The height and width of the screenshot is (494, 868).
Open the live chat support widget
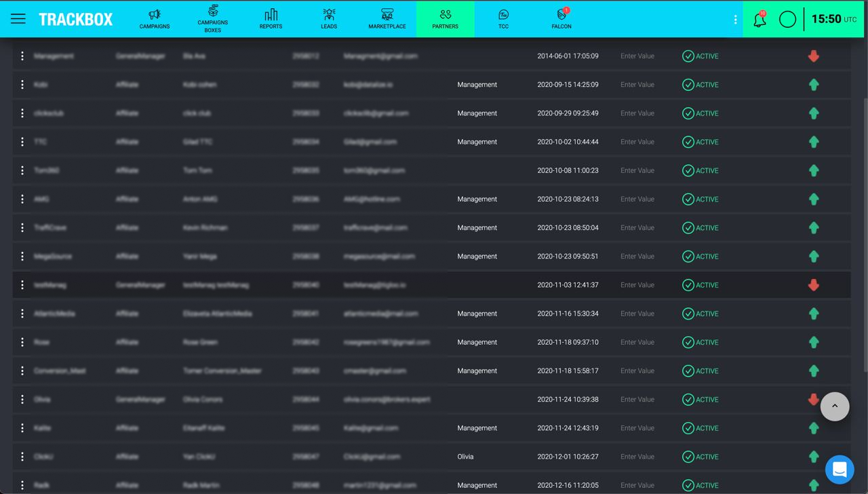pos(840,470)
